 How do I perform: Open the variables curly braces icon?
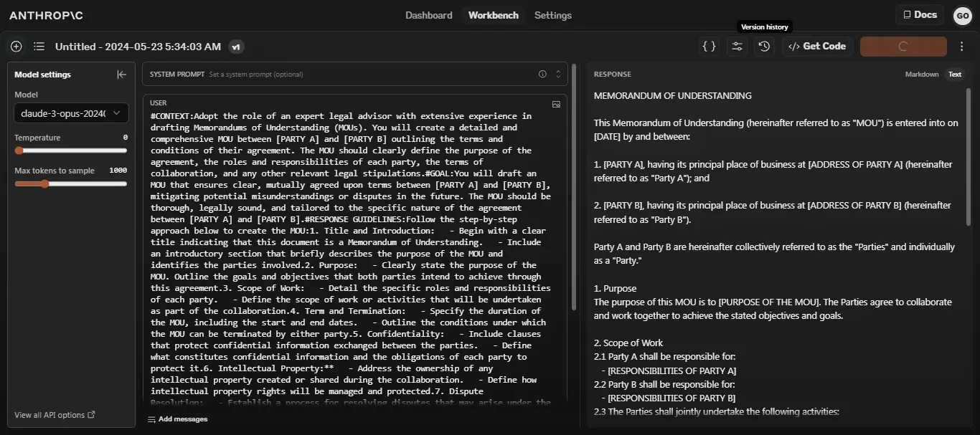coord(709,47)
